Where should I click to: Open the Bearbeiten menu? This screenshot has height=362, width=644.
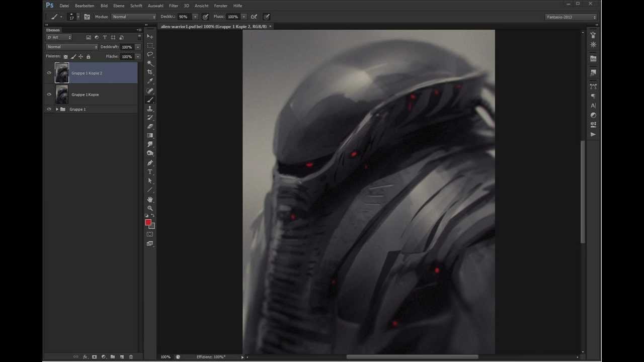[x=85, y=6]
